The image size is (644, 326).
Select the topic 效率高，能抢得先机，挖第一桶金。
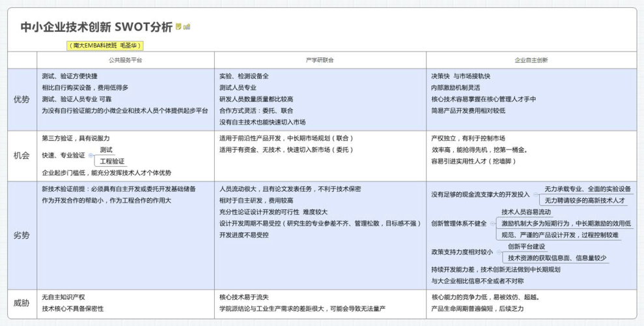[x=480, y=150]
